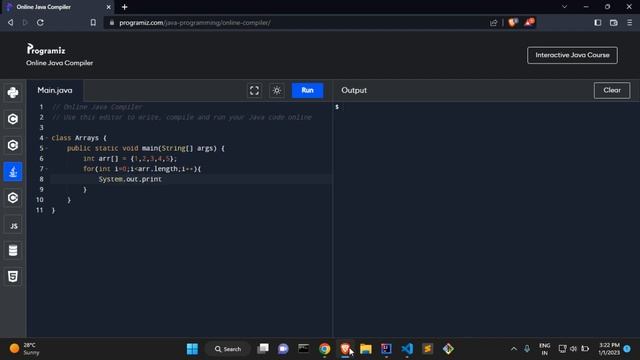The height and width of the screenshot is (360, 640).
Task: Click inside the output console area
Action: pos(486,220)
